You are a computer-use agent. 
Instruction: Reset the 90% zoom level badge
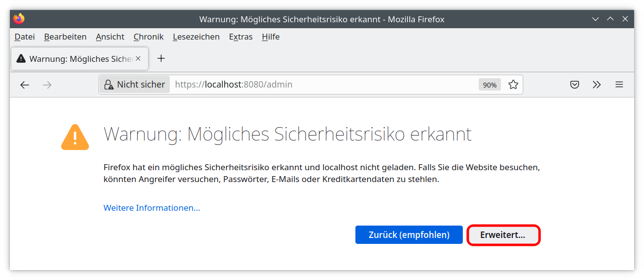pos(490,85)
